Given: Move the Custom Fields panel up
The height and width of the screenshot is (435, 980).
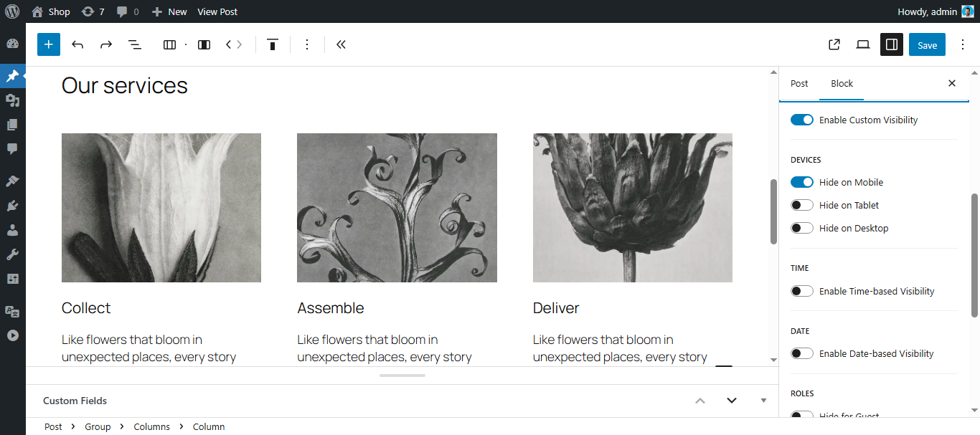Looking at the screenshot, I should pyautogui.click(x=700, y=401).
